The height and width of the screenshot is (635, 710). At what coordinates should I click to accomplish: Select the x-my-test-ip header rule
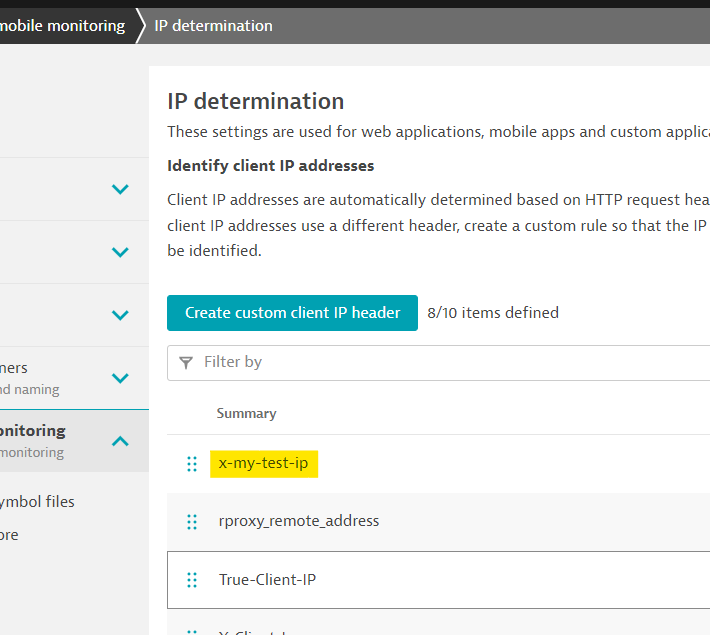pyautogui.click(x=264, y=464)
